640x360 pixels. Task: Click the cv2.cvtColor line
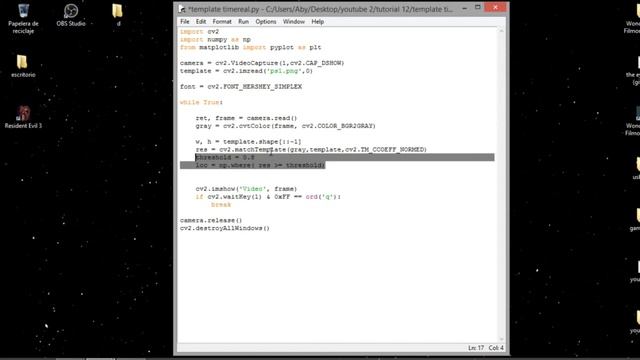coord(285,126)
